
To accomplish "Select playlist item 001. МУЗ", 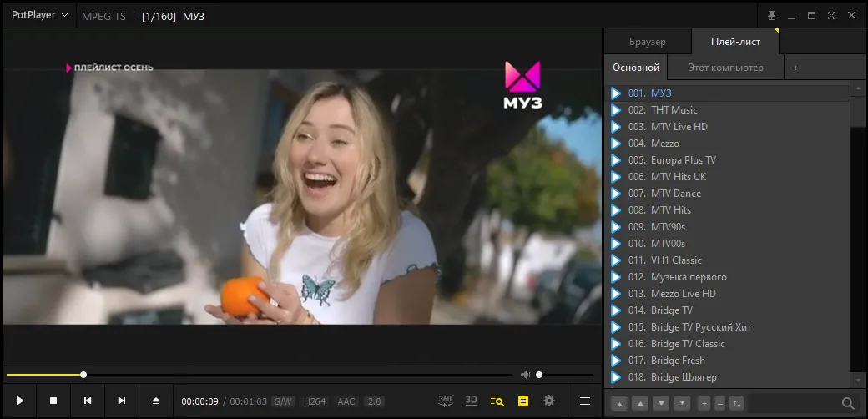I will click(x=727, y=93).
